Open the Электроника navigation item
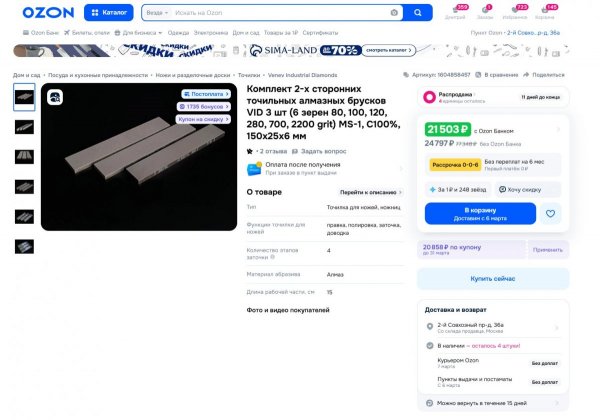The image size is (600, 420). (x=210, y=33)
